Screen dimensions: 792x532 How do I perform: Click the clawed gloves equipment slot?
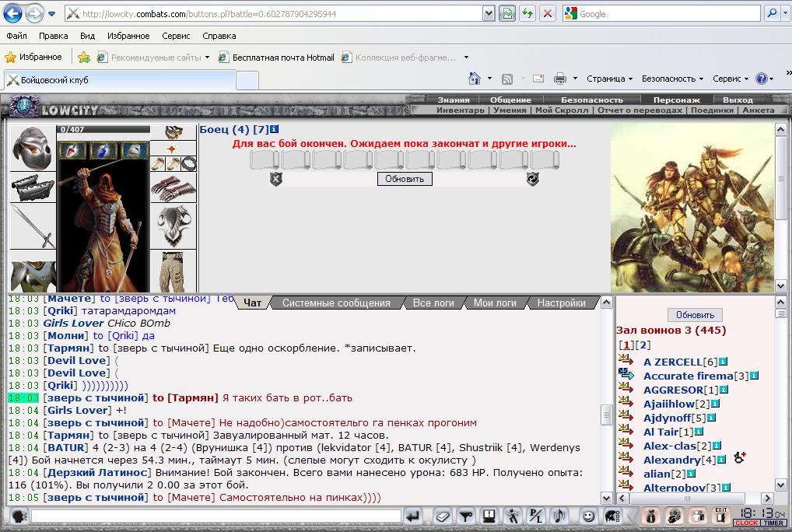click(173, 188)
